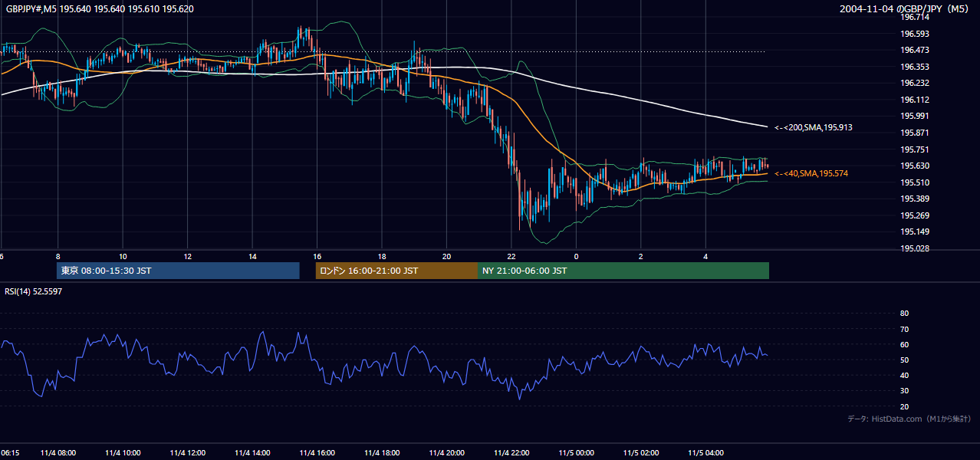Click the 195.871 price axis label
Screen dimensions: 980x460
tap(915, 133)
